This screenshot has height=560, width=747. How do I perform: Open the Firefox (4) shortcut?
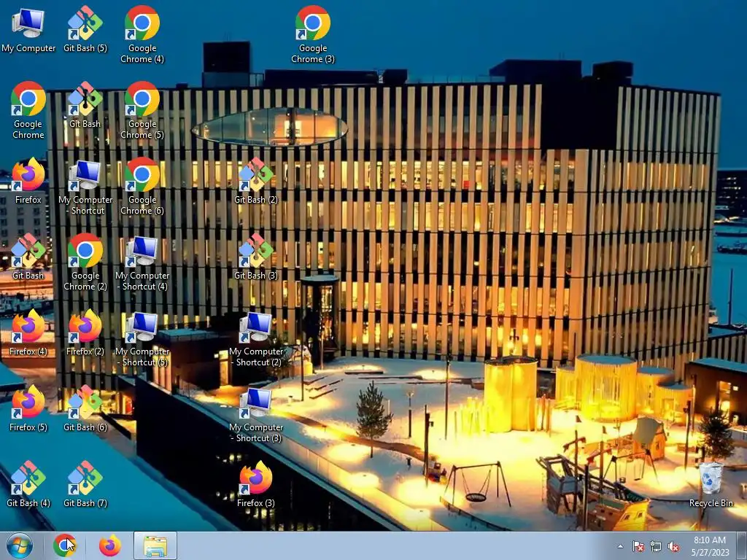(28, 332)
